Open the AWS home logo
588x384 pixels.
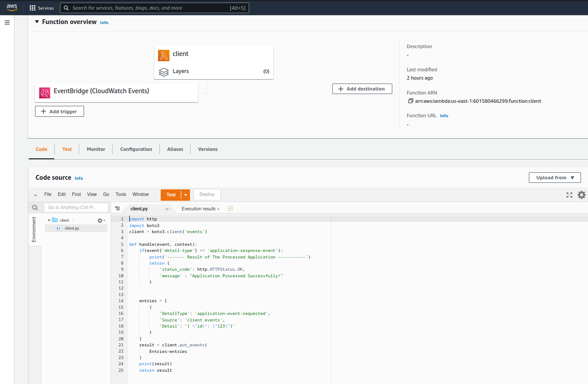tap(11, 8)
